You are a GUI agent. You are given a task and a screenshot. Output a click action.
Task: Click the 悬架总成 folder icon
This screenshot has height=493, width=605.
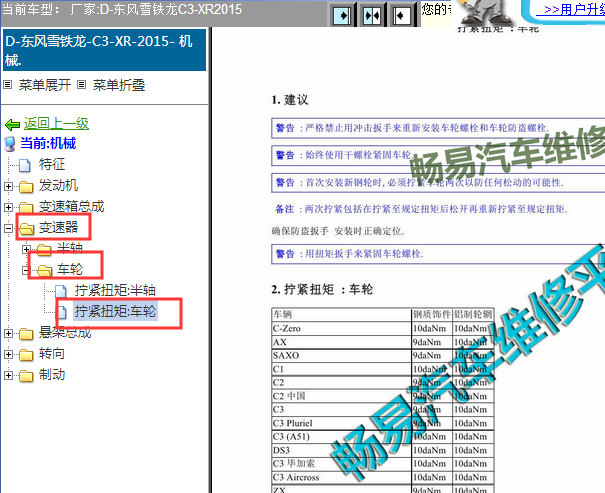[26, 334]
